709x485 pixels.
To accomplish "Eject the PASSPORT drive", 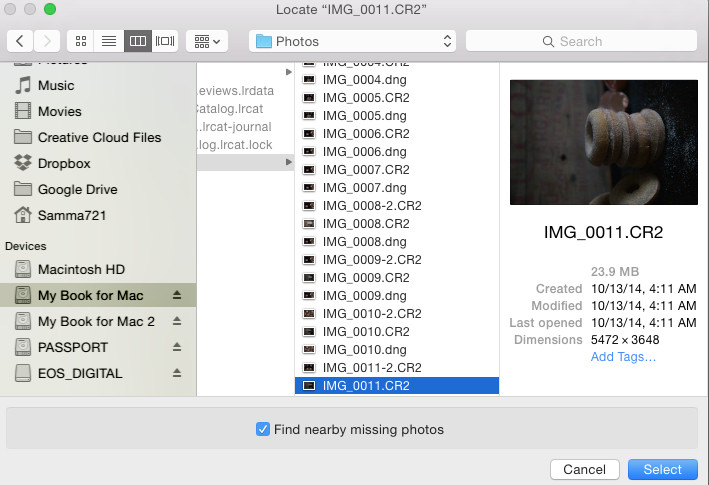I will [x=177, y=347].
